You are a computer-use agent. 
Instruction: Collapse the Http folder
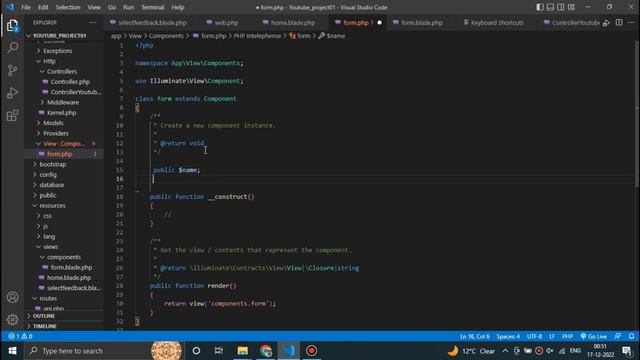pos(49,61)
